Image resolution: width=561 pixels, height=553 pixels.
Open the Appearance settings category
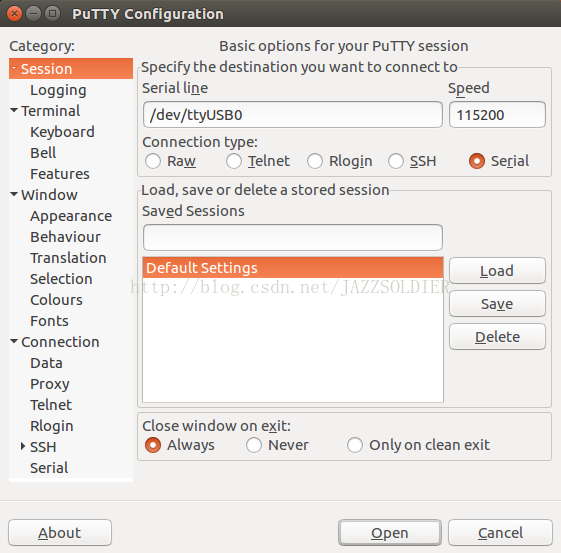[x=71, y=216]
